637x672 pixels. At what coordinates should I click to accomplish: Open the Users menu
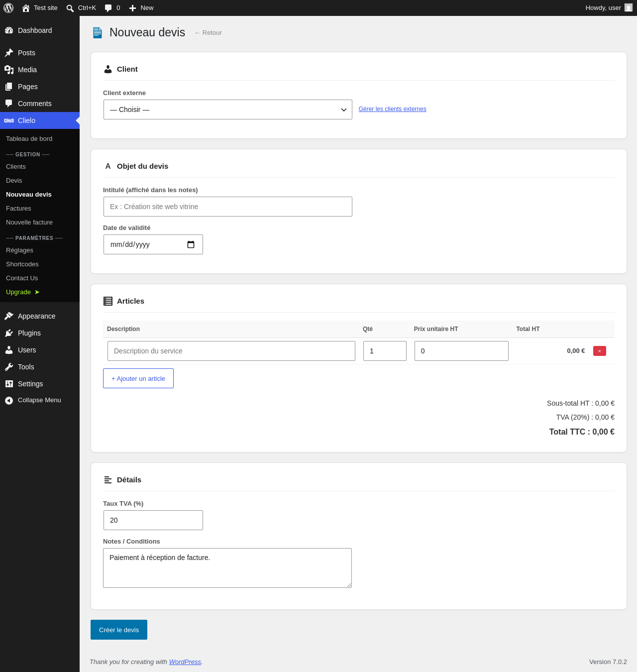point(40,350)
